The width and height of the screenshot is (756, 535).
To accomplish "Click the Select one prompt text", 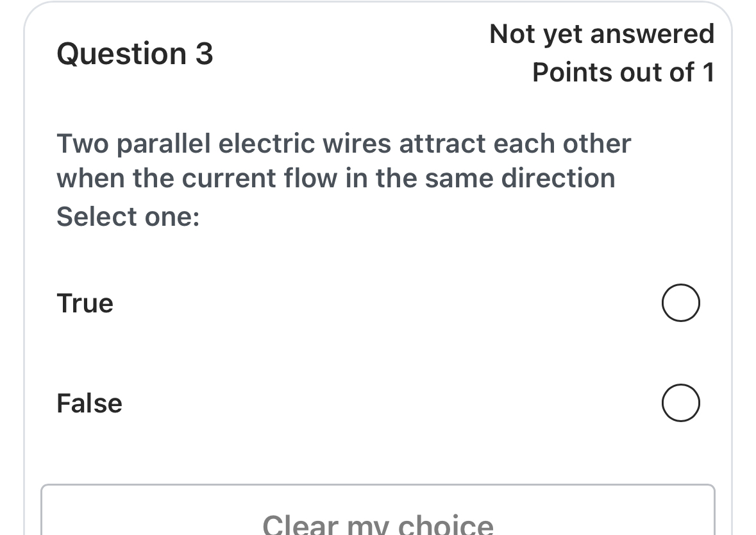I will coord(128,216).
